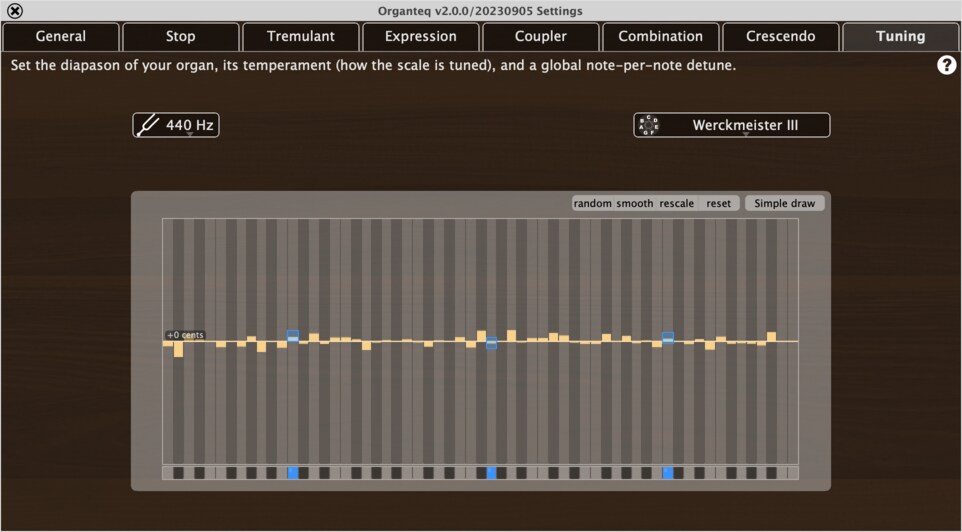Screen dimensions: 962x532
Task: Reset the note detune curve
Action: point(718,204)
